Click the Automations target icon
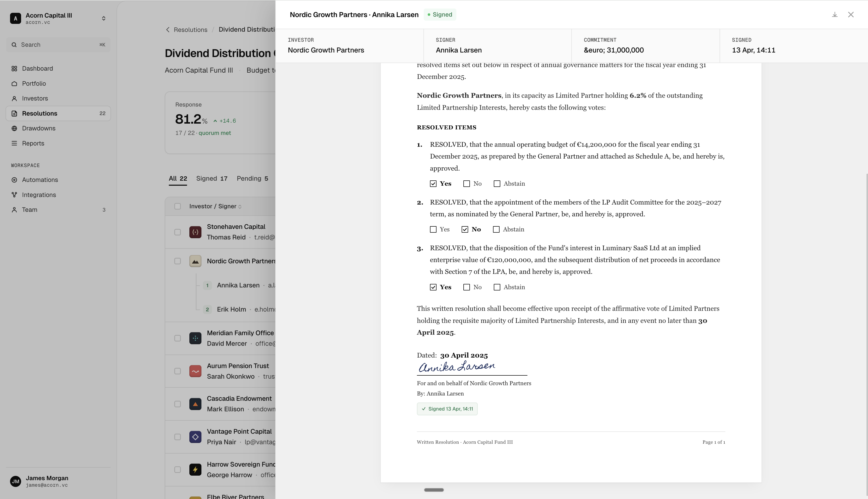The height and width of the screenshot is (499, 868). pyautogui.click(x=14, y=180)
